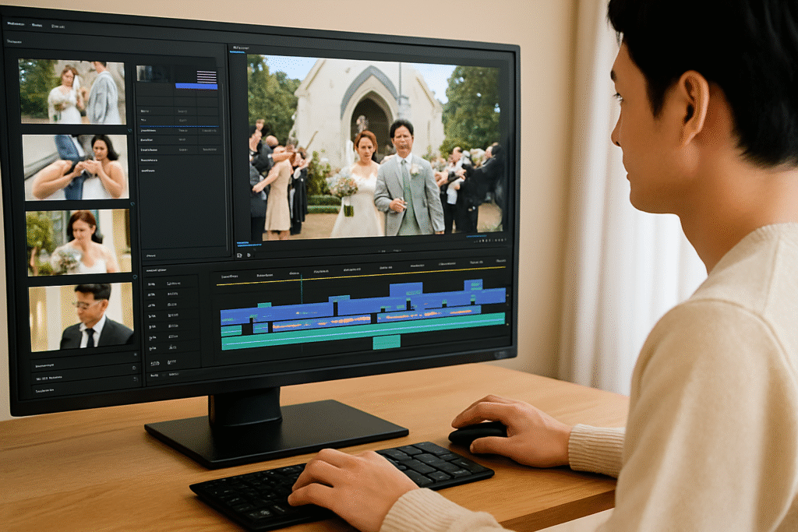Screen dimensions: 798x532
Task: Open the third menu in the top menu bar
Action: click(x=58, y=26)
